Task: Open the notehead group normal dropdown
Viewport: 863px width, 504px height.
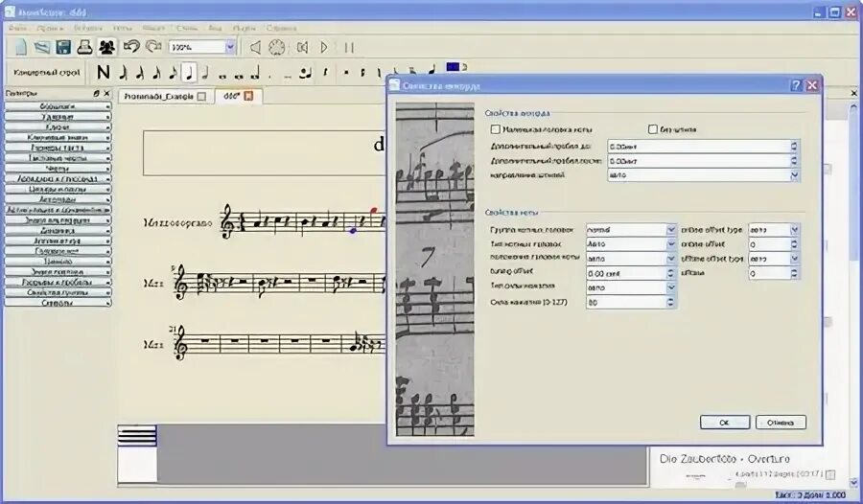Action: pos(631,229)
